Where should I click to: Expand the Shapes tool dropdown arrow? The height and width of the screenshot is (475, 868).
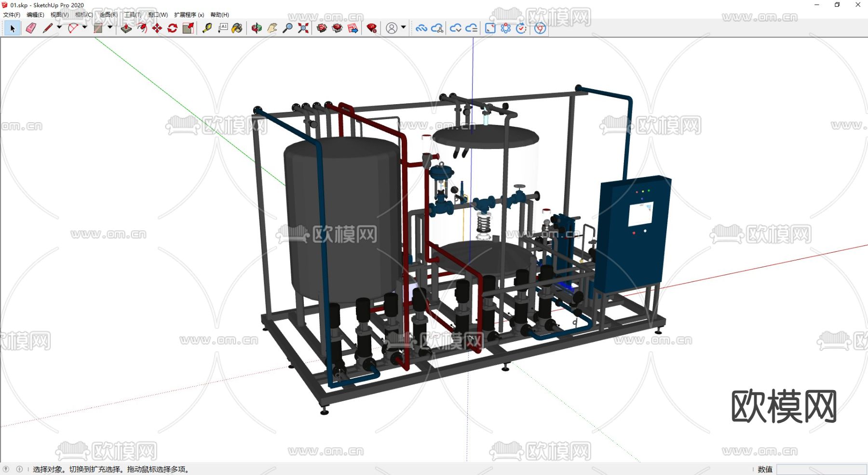pos(110,27)
